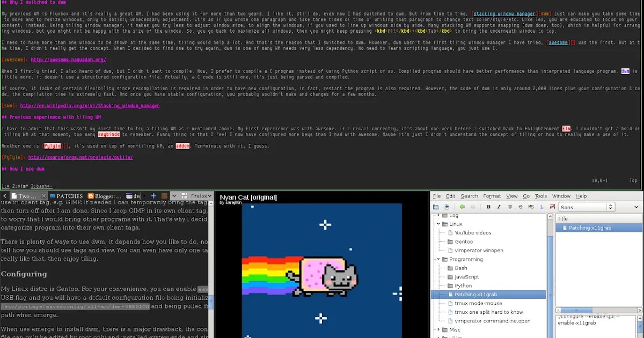Toggle strikethrough formatting in the notes toolbar
The width and height of the screenshot is (644, 338).
(x=520, y=207)
